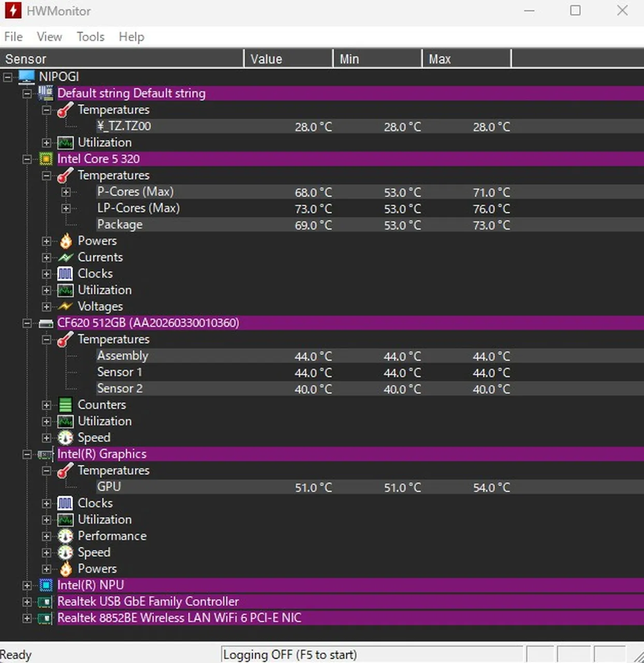This screenshot has width=644, height=663.
Task: Click the Performance gauge icon
Action: tap(65, 536)
